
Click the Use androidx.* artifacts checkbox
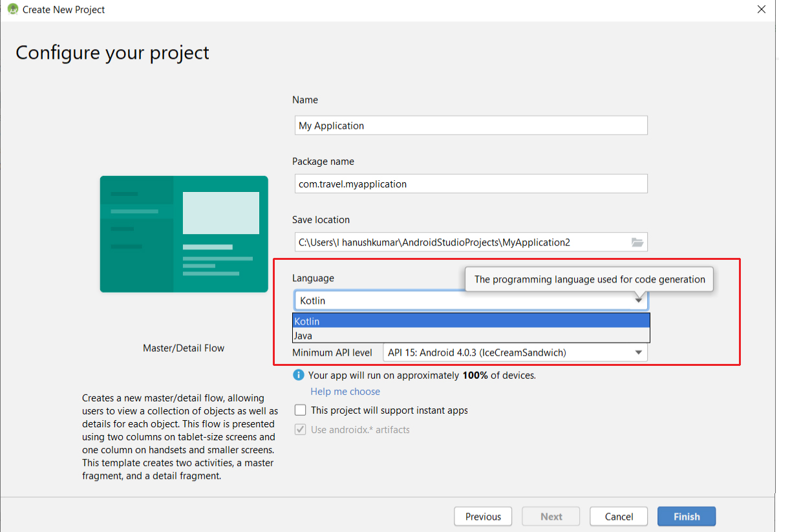tap(301, 430)
